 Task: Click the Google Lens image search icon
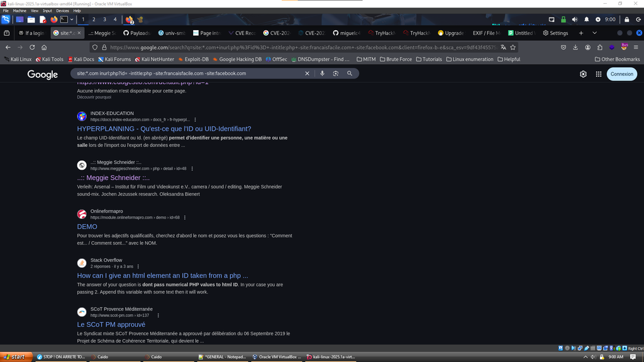click(x=336, y=74)
